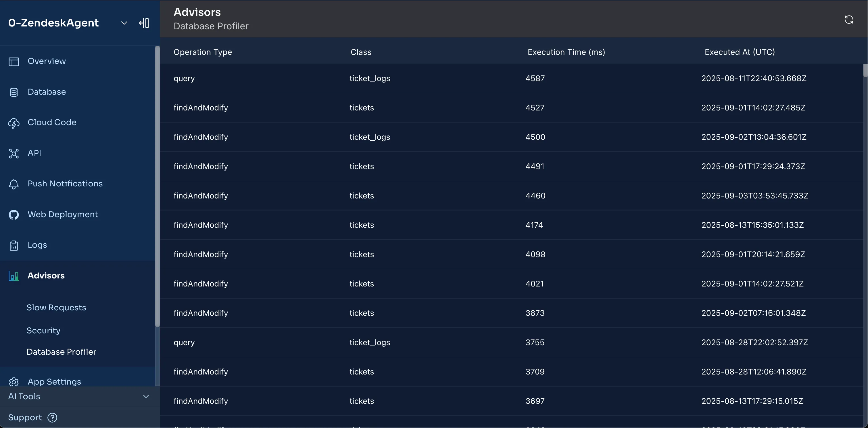Viewport: 868px width, 428px height.
Task: Click the 4098 execution time cell
Action: [535, 255]
